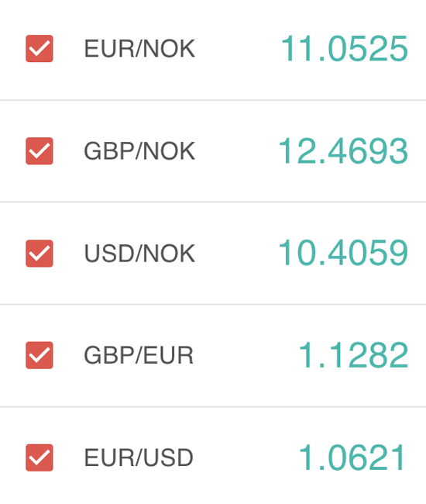
Task: Untick the GBP/EUR checkbox
Action: (40, 355)
